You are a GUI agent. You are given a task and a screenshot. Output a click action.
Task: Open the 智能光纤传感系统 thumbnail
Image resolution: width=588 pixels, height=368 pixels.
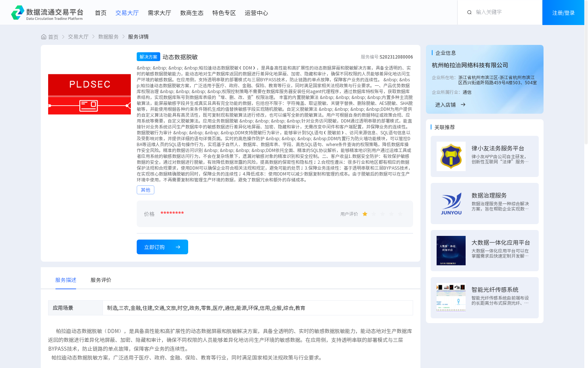coord(451,298)
